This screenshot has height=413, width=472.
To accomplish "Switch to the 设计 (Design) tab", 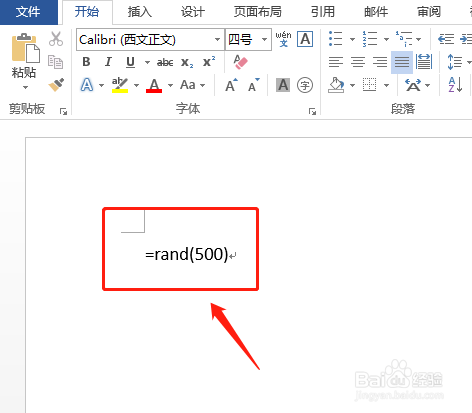I will pyautogui.click(x=193, y=12).
